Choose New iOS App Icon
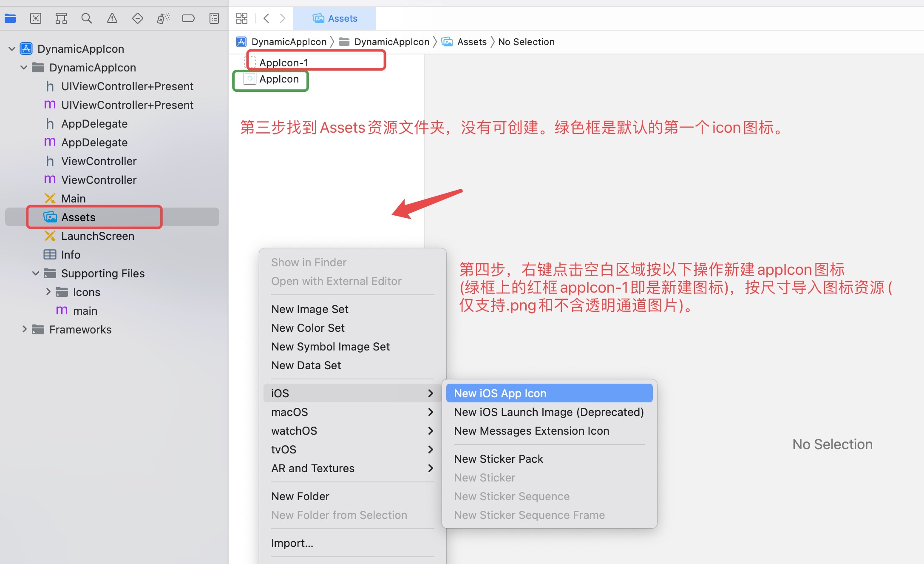This screenshot has width=924, height=564. [x=500, y=393]
